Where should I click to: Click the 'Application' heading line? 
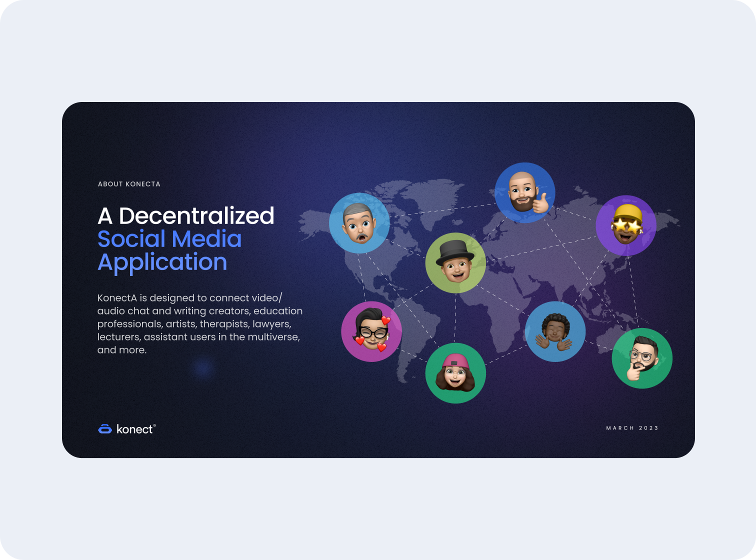coord(162,262)
